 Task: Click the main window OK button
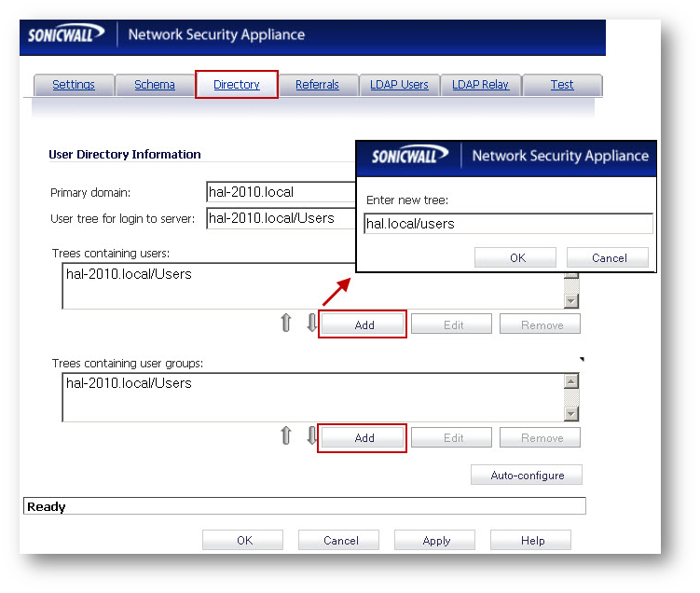243,540
